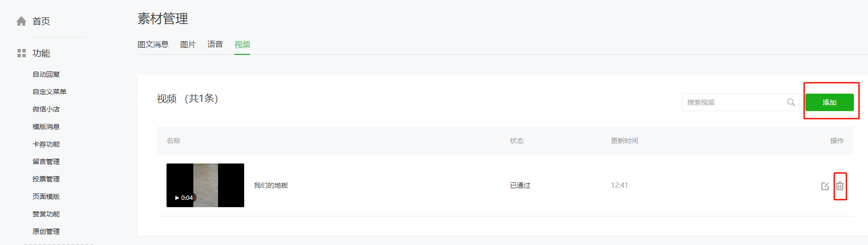
Task: Click the edit icon for 我们的地板
Action: [825, 186]
